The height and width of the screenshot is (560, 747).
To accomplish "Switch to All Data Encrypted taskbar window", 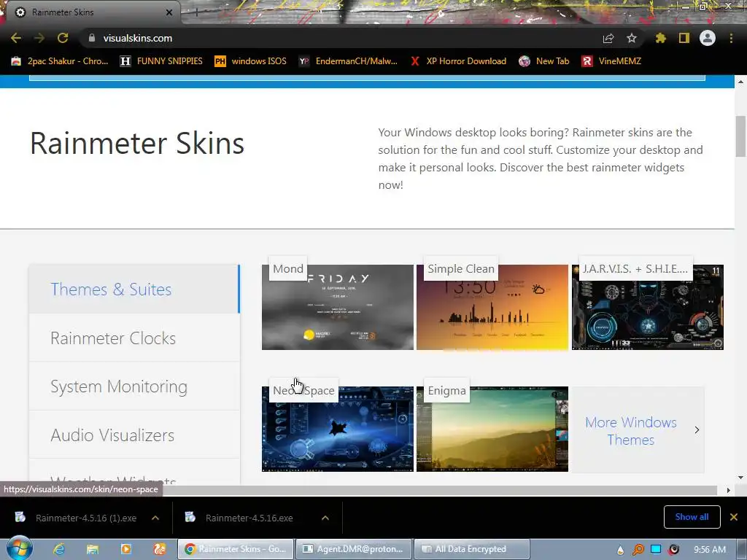I will (472, 549).
